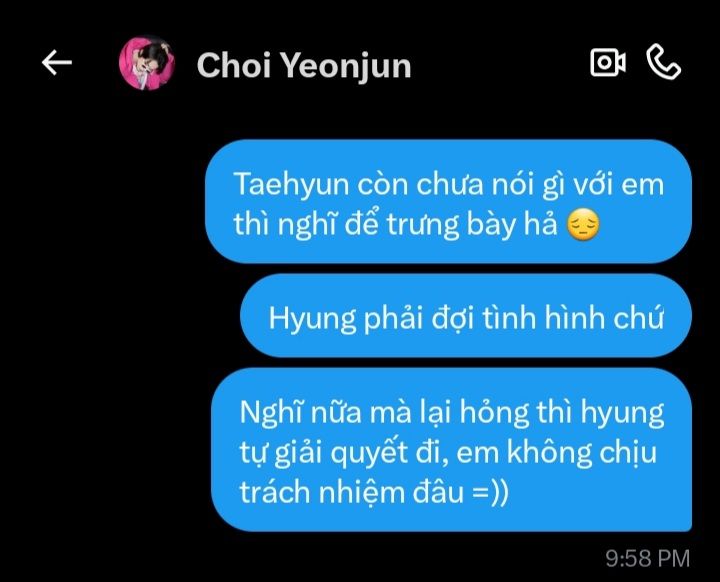Click "trưng bày hả" text in first message
Screen dimensions: 720x582
coord(472,225)
